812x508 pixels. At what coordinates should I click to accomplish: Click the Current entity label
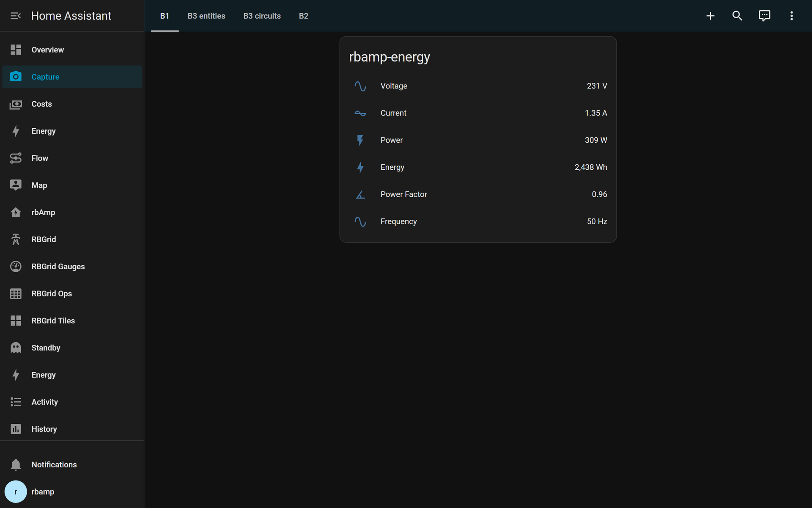[x=393, y=113]
